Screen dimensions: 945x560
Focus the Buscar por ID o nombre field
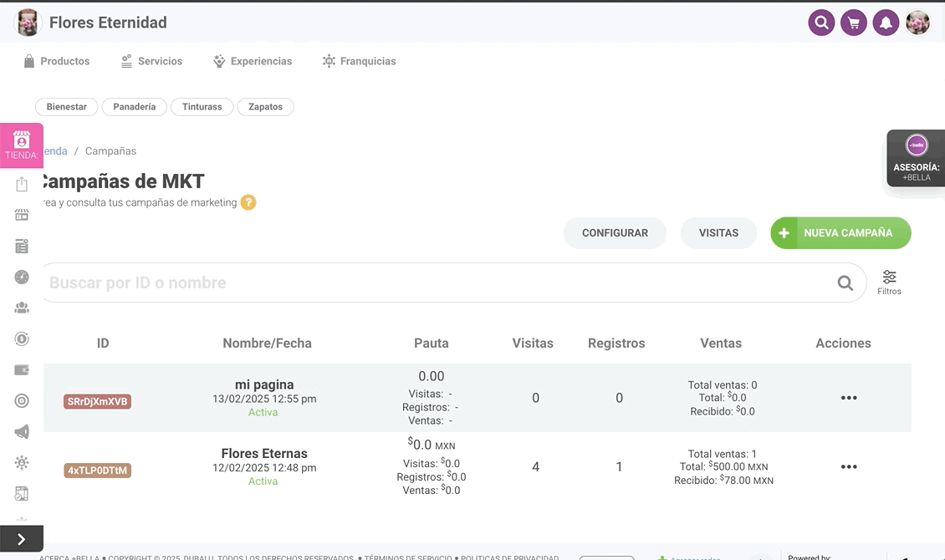click(x=435, y=283)
